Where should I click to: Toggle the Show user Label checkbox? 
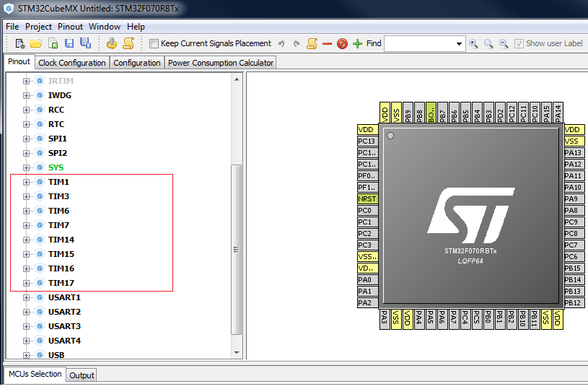pyautogui.click(x=519, y=44)
